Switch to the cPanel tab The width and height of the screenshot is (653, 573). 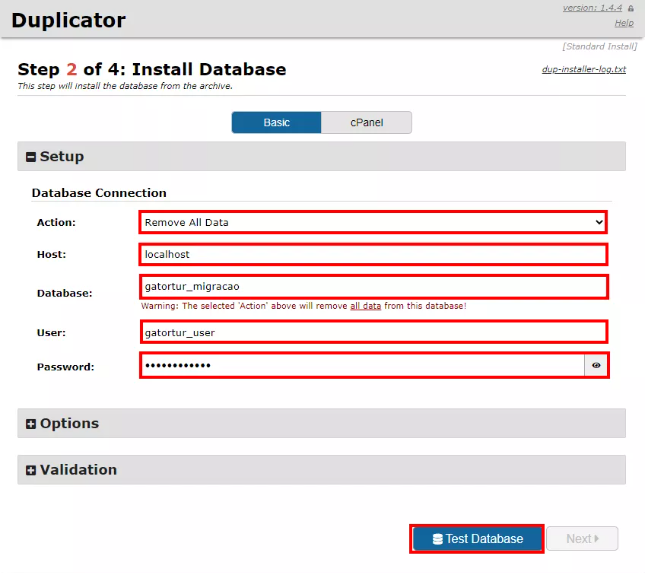click(x=366, y=122)
